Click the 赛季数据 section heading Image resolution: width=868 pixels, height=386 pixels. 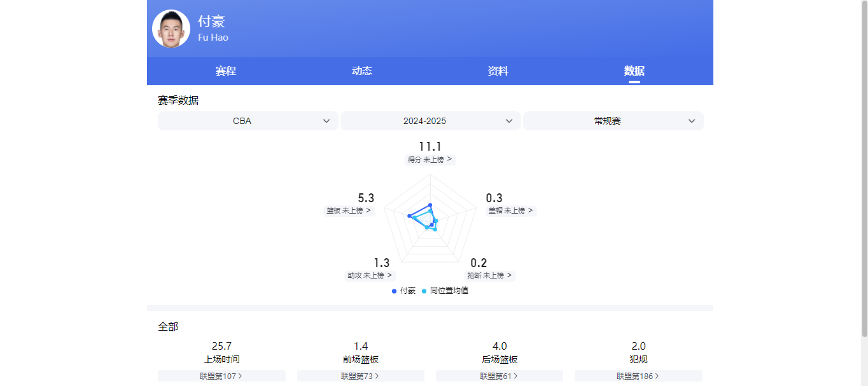178,100
